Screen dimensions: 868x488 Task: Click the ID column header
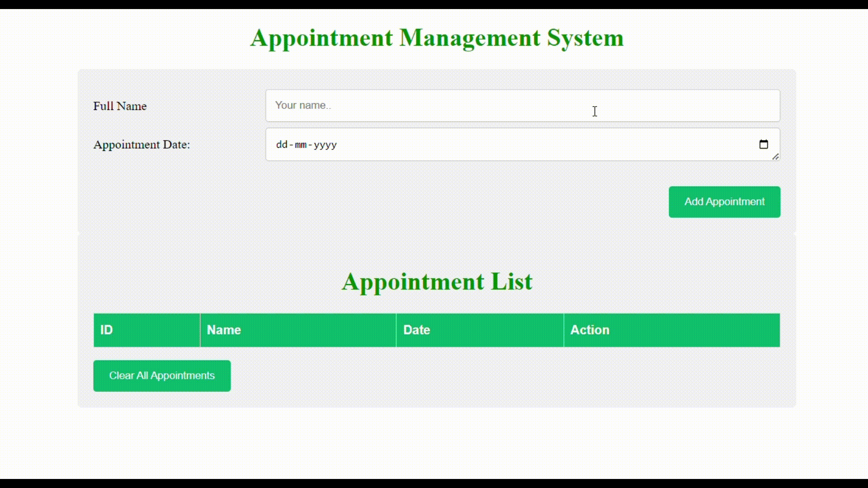tap(146, 330)
